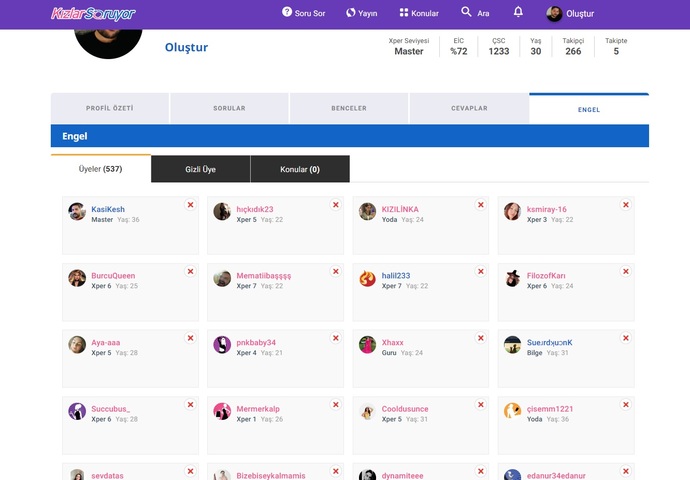Viewport: 690px width, 480px height.
Task: Open ksmiray-16's profile link
Action: 547,209
